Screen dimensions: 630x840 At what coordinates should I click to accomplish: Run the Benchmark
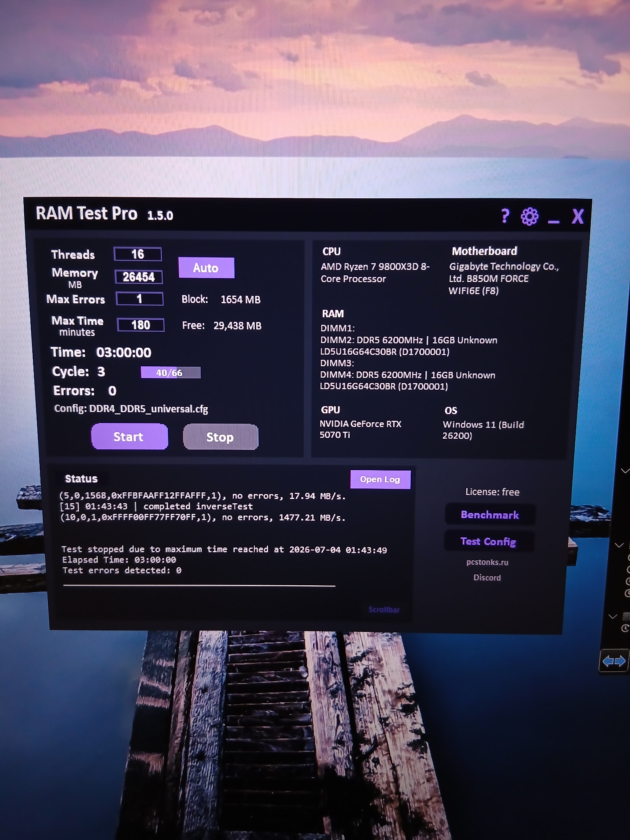490,514
